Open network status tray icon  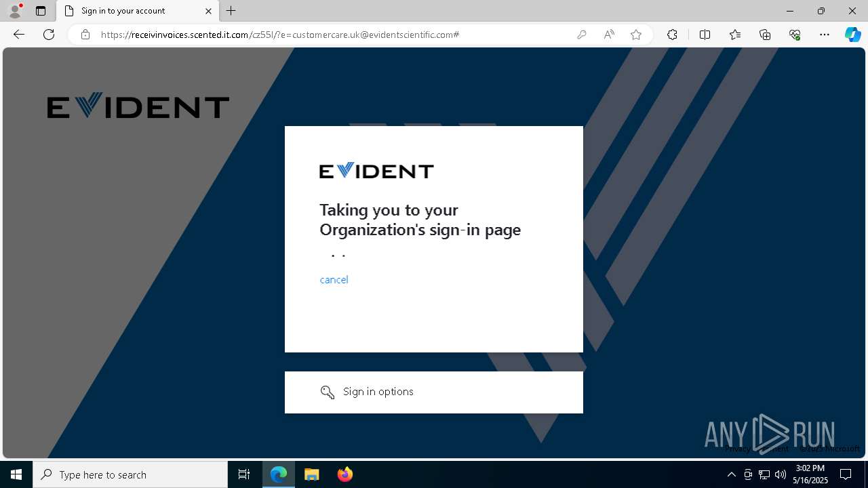tap(764, 474)
